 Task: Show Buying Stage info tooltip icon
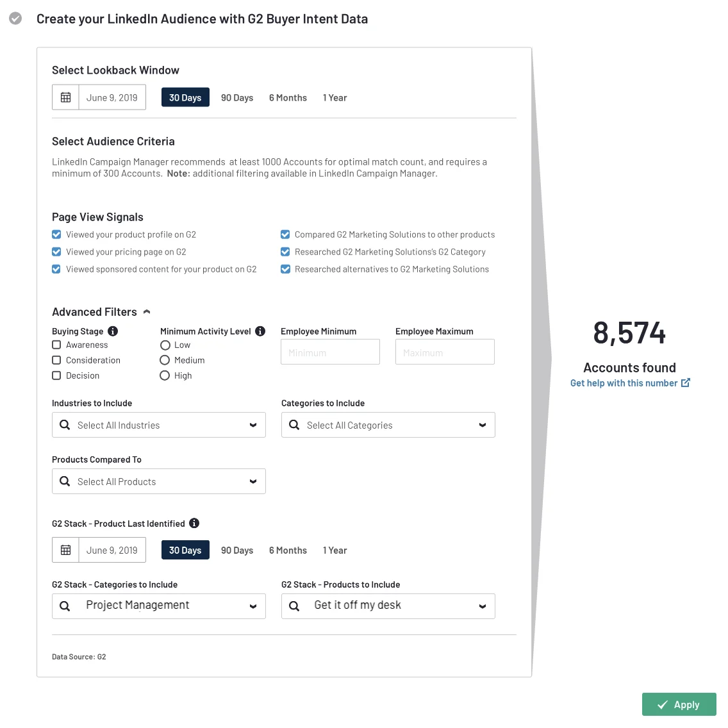pyautogui.click(x=113, y=331)
